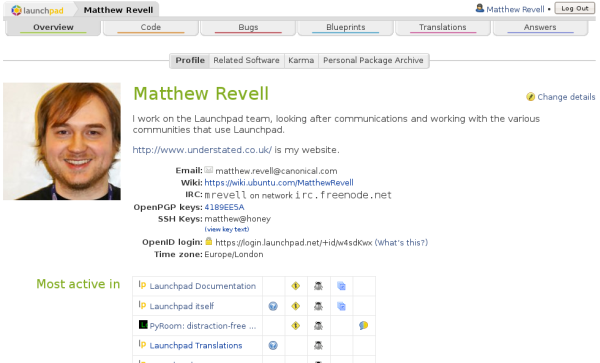Click the bug icon in Launchpad itself row
600x363 pixels.
click(x=318, y=306)
